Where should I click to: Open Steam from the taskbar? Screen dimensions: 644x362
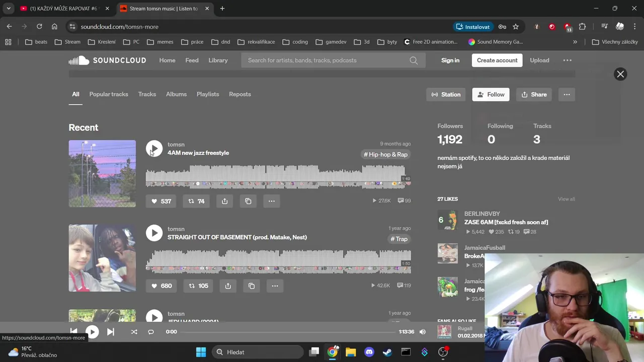point(387,352)
